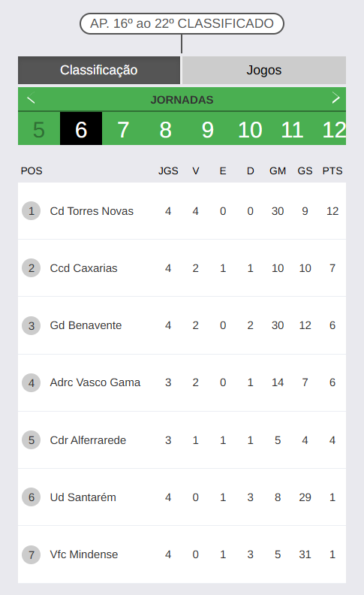Pick jornada 9
The height and width of the screenshot is (595, 364).
208,129
